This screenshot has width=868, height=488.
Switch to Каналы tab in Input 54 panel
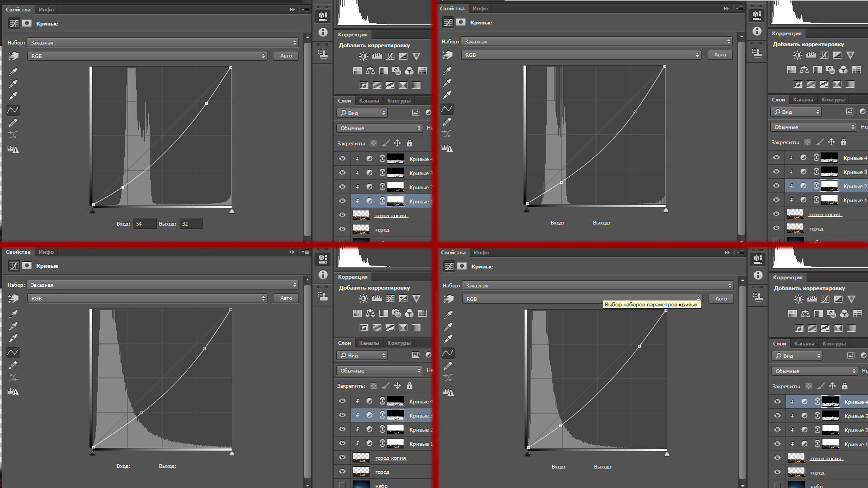369,100
